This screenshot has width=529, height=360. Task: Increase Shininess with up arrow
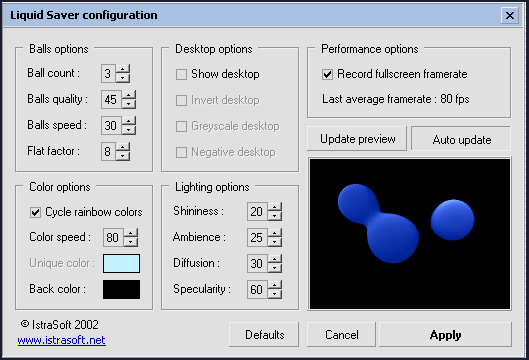(275, 207)
